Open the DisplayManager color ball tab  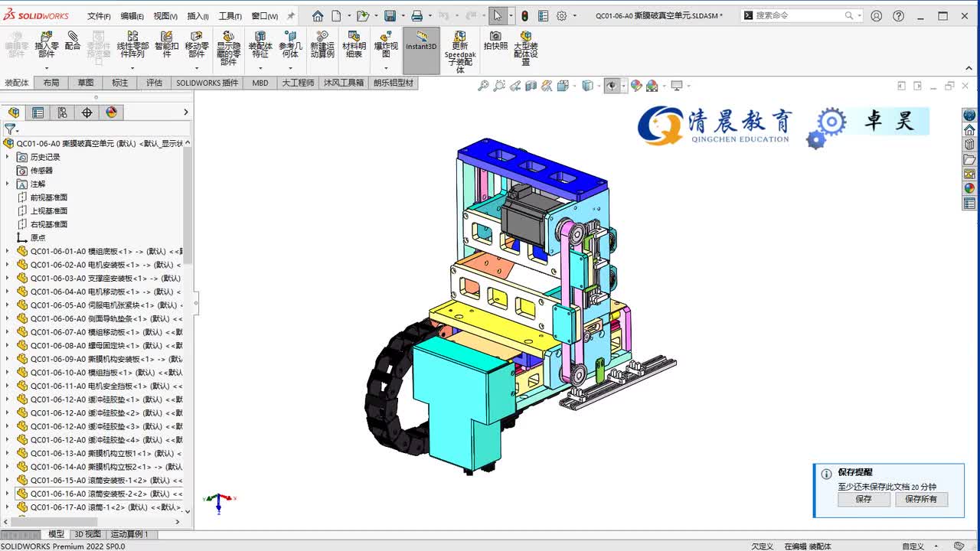111,112
